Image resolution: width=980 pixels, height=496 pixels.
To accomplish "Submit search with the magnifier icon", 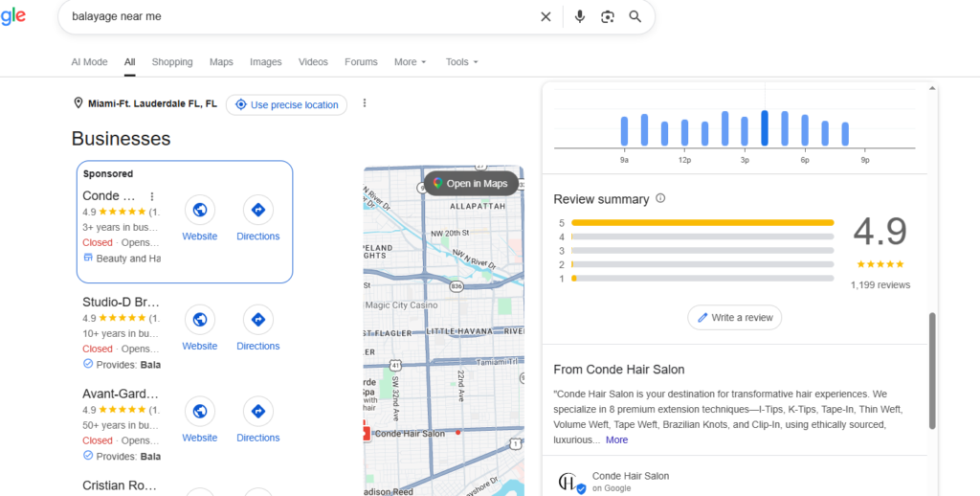I will [x=635, y=17].
